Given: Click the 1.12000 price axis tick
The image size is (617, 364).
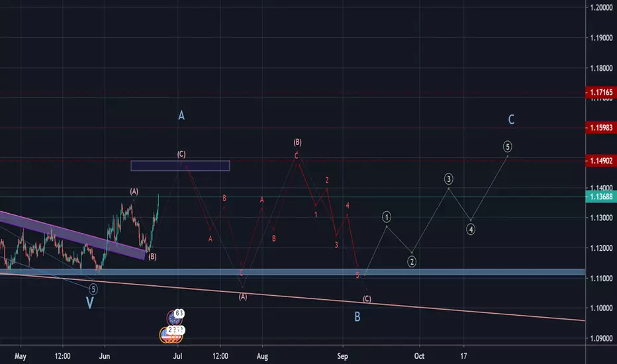Looking at the screenshot, I should 601,248.
